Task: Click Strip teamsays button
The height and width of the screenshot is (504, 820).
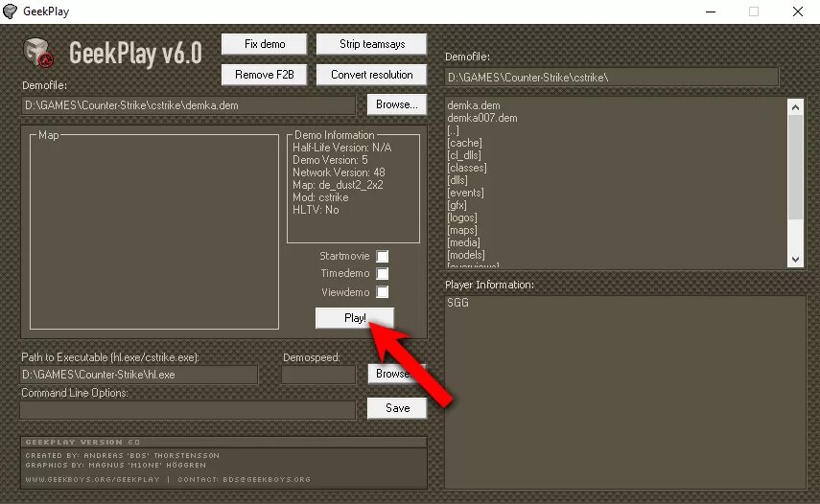Action: (372, 44)
